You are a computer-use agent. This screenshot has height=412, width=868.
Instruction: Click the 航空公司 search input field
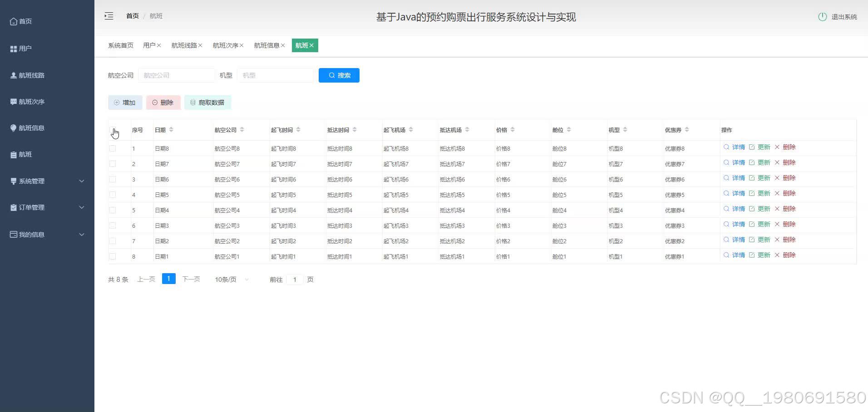tap(177, 75)
